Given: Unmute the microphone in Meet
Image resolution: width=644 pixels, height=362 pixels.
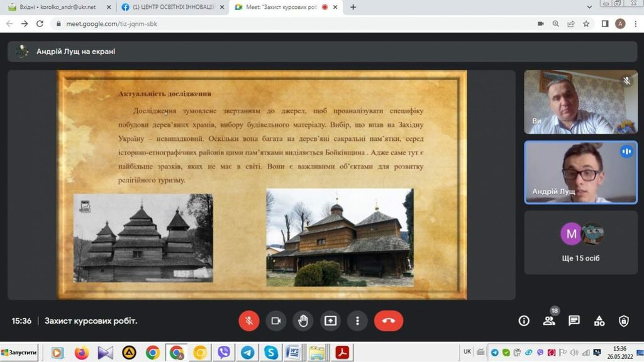Looking at the screenshot, I should 248,321.
